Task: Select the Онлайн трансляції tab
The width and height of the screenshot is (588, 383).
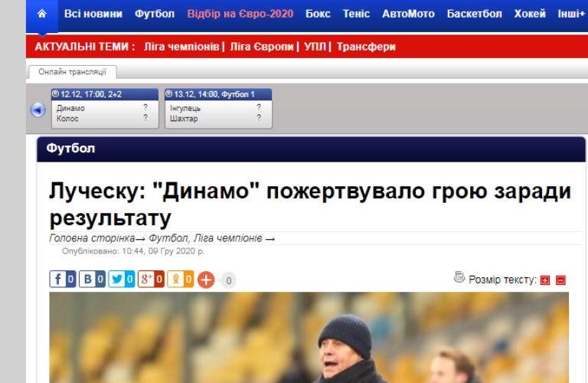Action: click(73, 72)
